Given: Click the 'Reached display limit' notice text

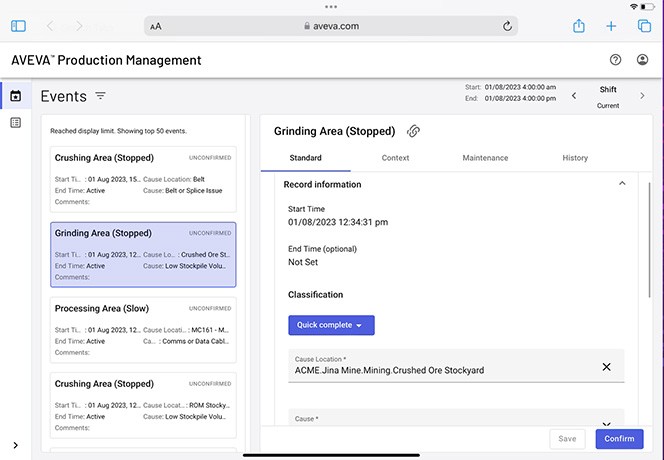Looking at the screenshot, I should pyautogui.click(x=118, y=131).
